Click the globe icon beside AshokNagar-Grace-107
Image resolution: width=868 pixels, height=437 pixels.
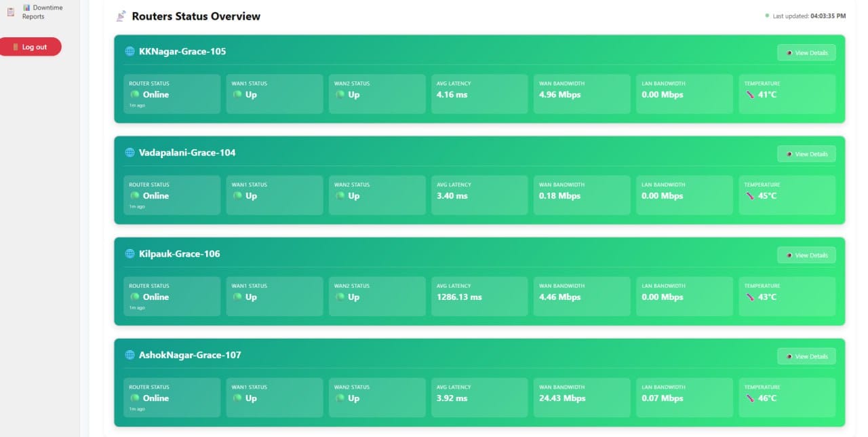click(x=130, y=355)
